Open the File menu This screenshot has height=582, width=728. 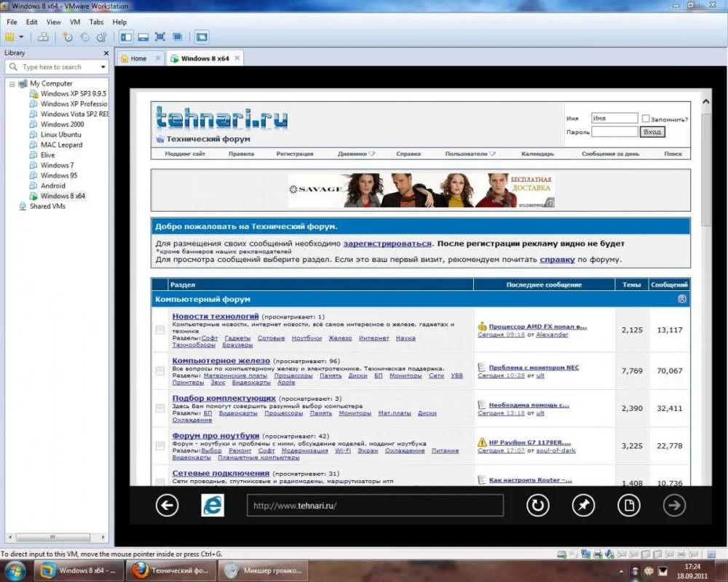[12, 22]
